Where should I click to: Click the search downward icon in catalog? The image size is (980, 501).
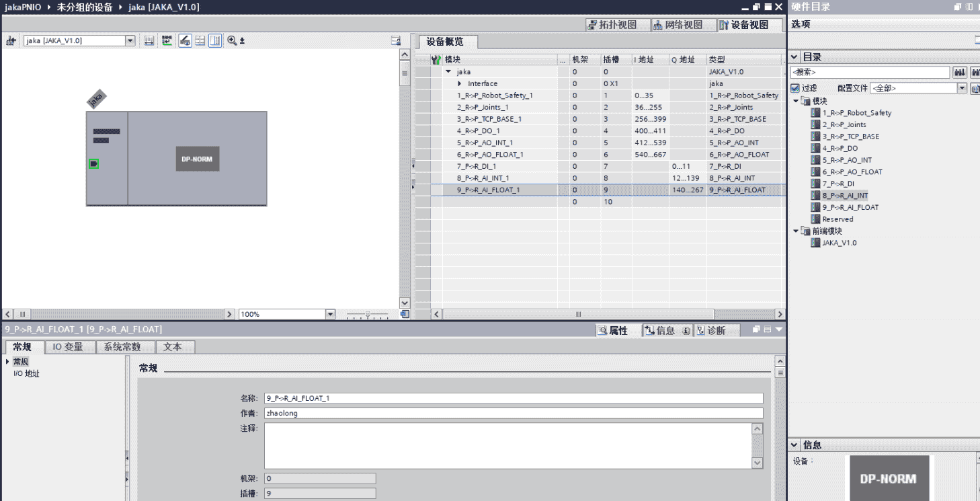(x=959, y=72)
